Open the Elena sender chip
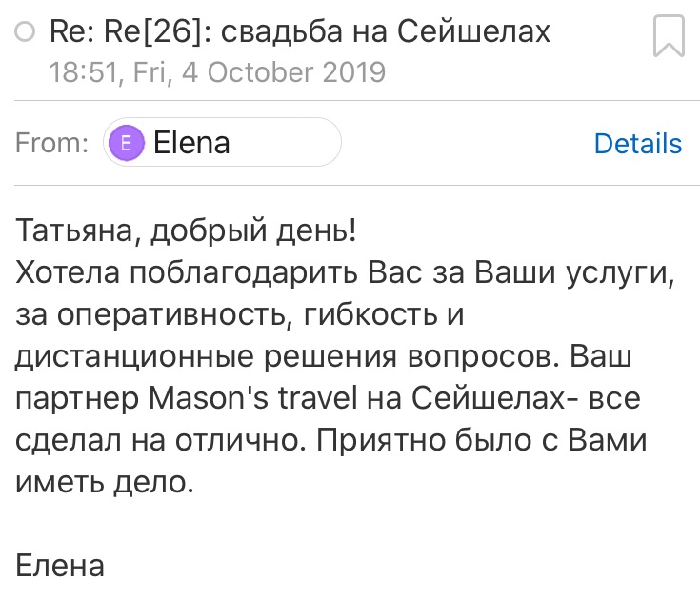700x601 pixels. (222, 143)
